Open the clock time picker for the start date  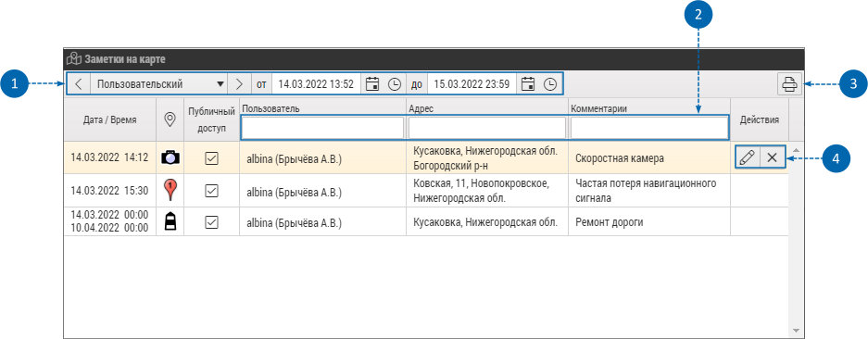click(x=394, y=84)
